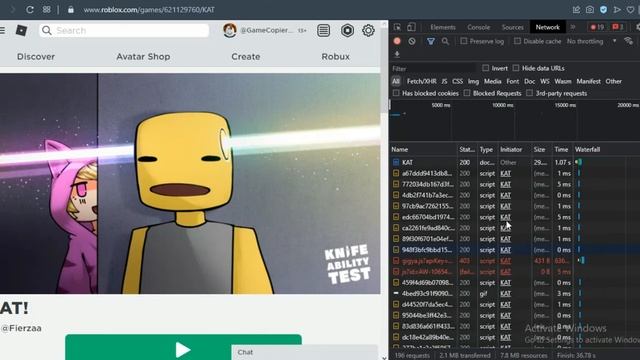Select the 948f3bfc9bbd15 script request row

[514, 250]
